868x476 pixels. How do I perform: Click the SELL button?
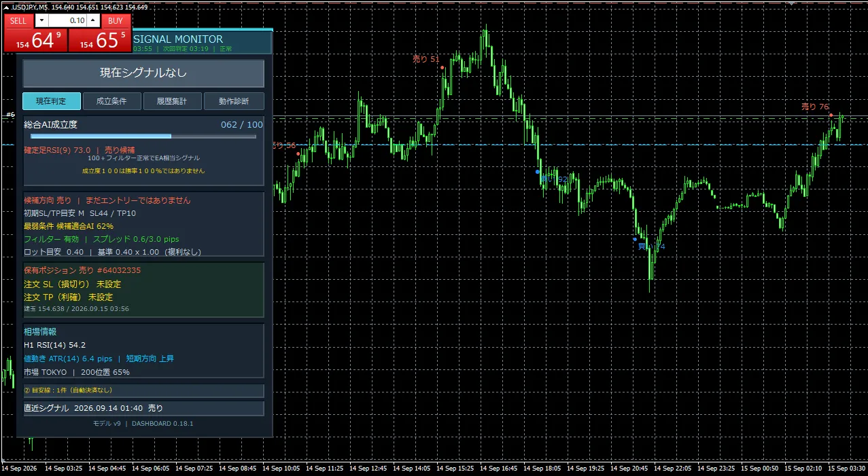tap(18, 20)
